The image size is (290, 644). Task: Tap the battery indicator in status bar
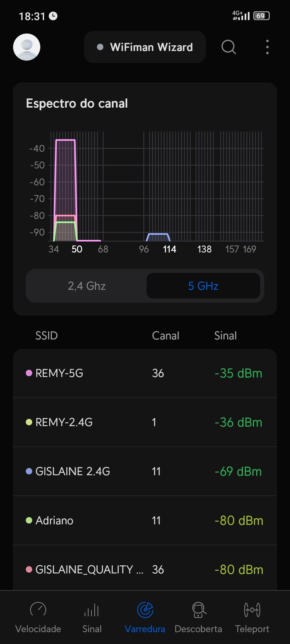[x=261, y=16]
